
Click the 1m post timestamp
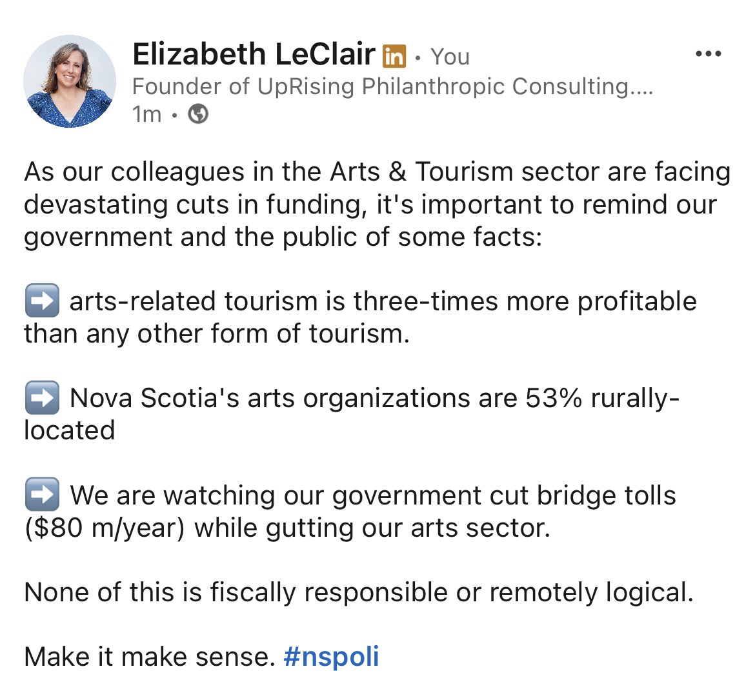(x=146, y=115)
